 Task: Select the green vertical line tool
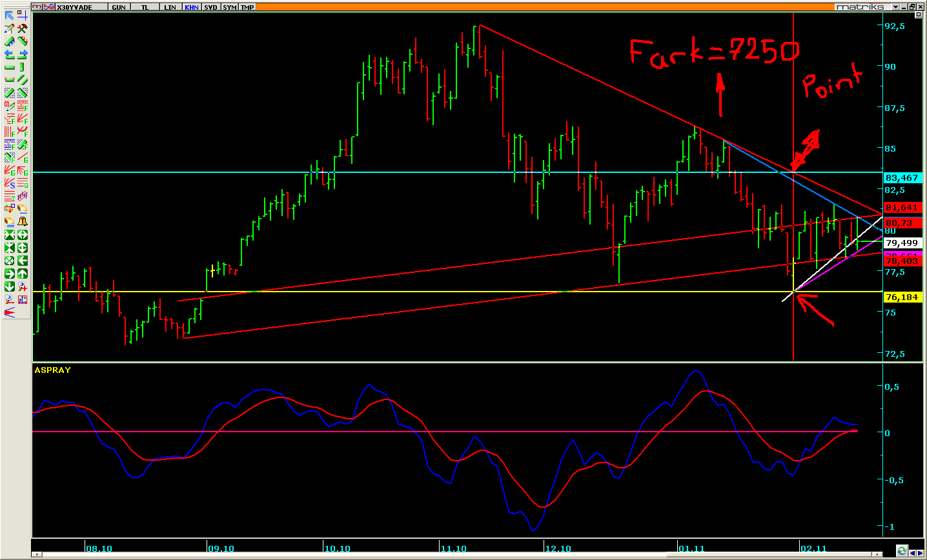(x=23, y=67)
